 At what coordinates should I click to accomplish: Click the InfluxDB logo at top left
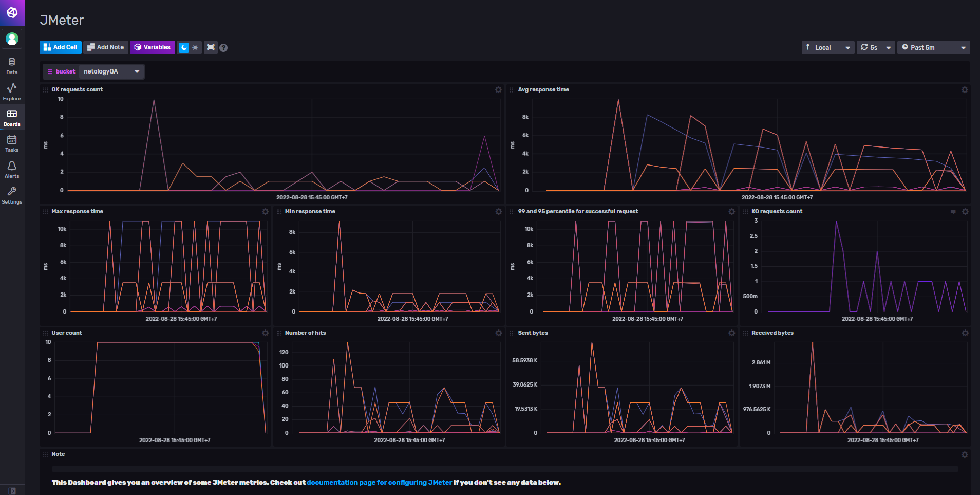12,12
